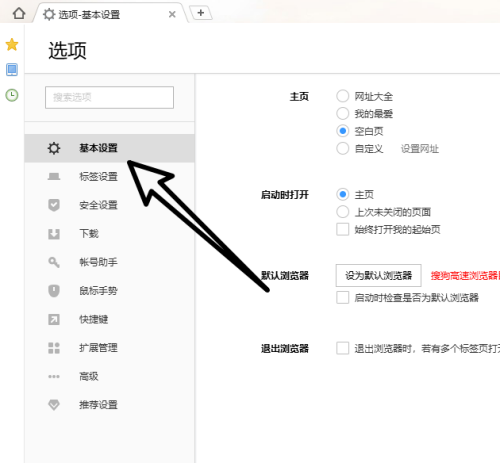Select 自定义 homepage radio

tap(343, 148)
